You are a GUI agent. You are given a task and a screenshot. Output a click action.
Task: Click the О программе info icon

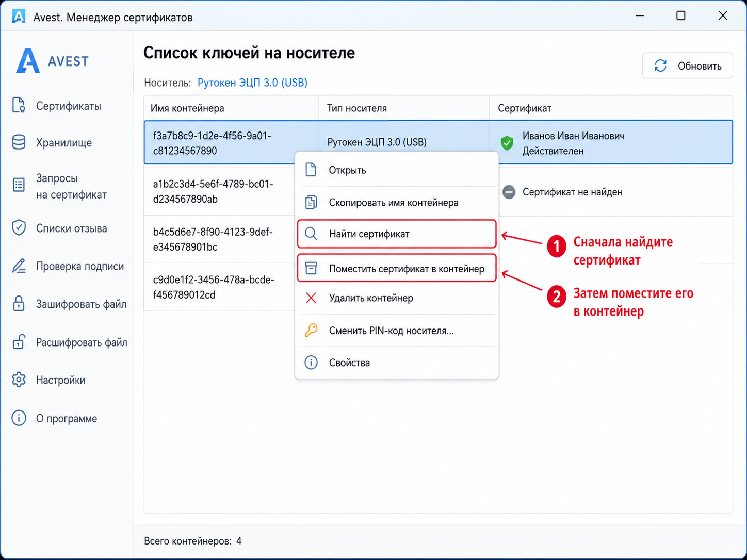tap(19, 418)
